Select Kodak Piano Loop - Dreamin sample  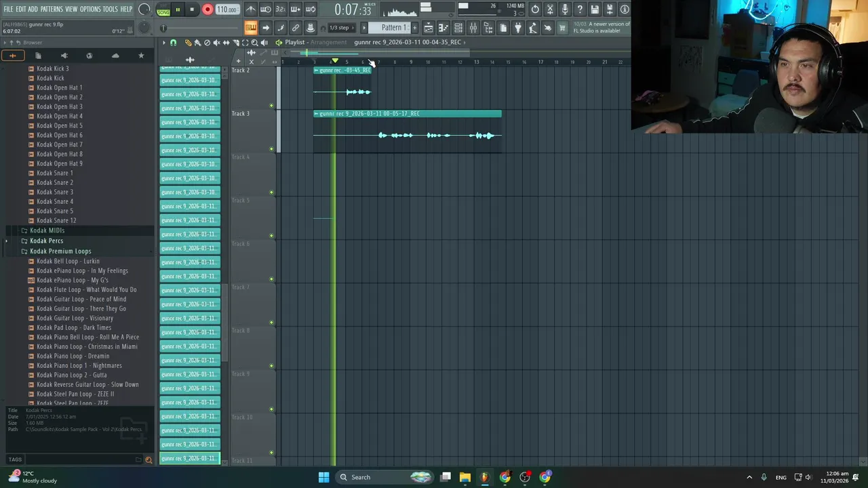[73, 356]
